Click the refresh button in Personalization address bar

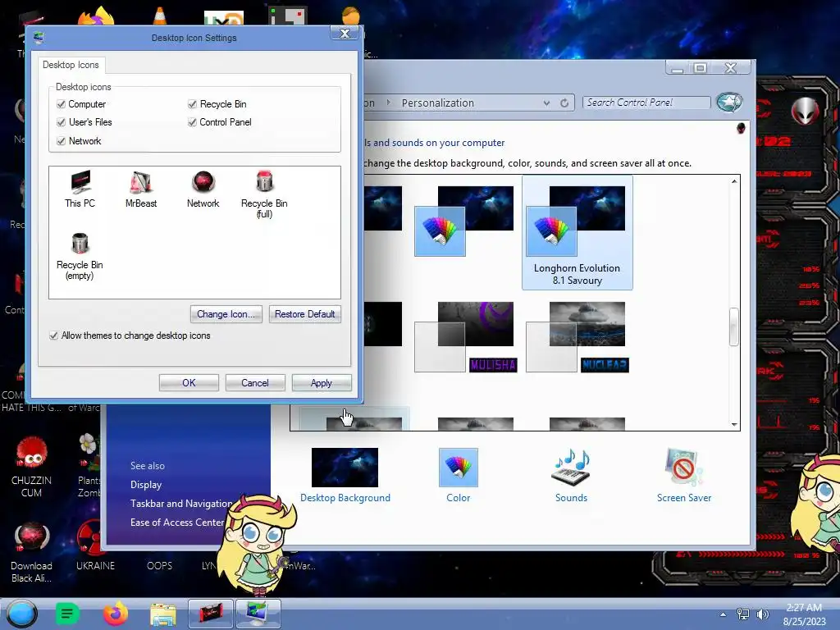pyautogui.click(x=564, y=103)
